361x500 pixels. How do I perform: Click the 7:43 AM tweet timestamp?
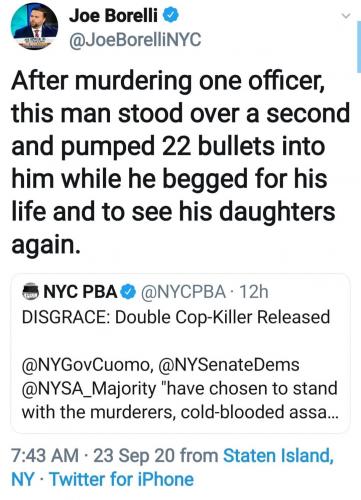(45, 455)
